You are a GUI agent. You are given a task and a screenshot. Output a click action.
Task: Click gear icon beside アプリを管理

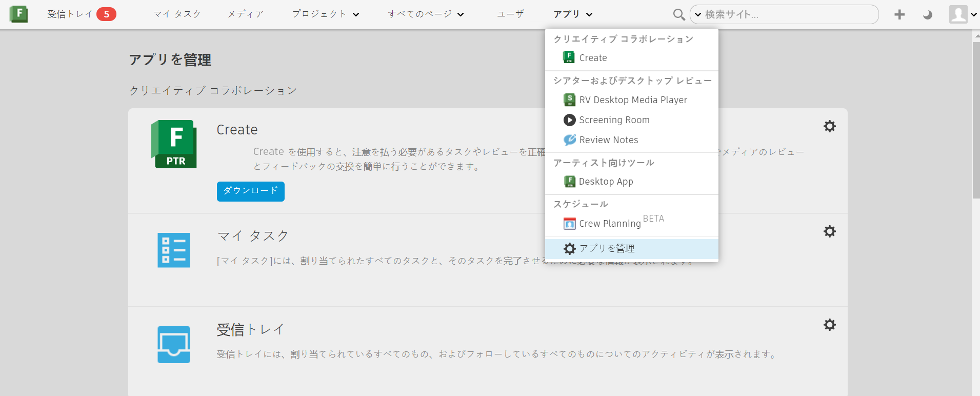coord(569,249)
